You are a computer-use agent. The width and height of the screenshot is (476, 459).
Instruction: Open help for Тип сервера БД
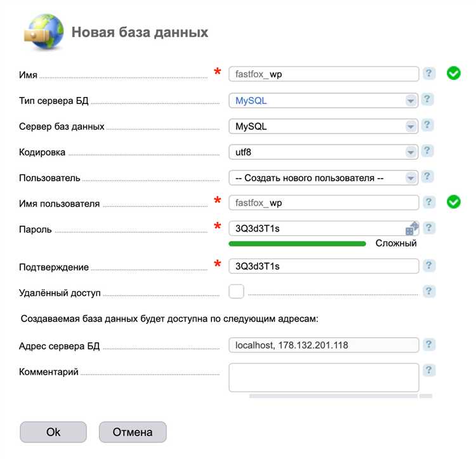tap(428, 100)
